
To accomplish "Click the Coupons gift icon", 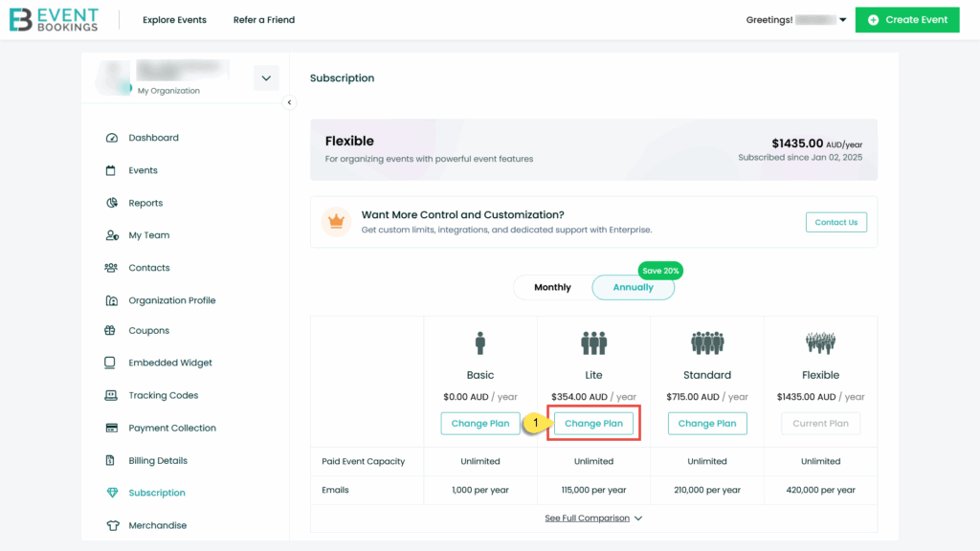I will (110, 330).
